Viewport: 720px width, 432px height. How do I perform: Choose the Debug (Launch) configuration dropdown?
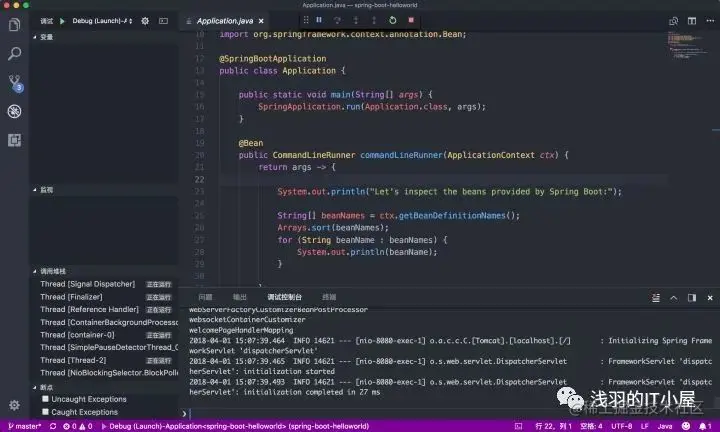pos(102,21)
